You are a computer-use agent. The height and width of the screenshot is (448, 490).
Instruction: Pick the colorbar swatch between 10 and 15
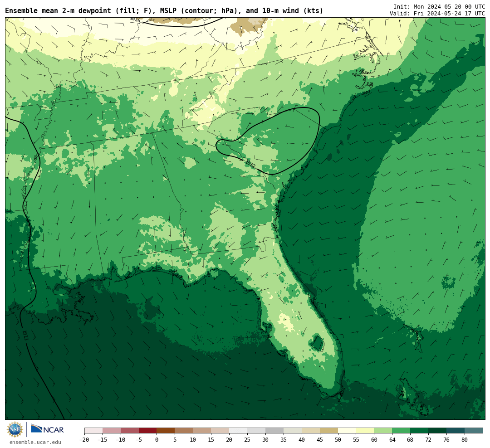[202, 431]
